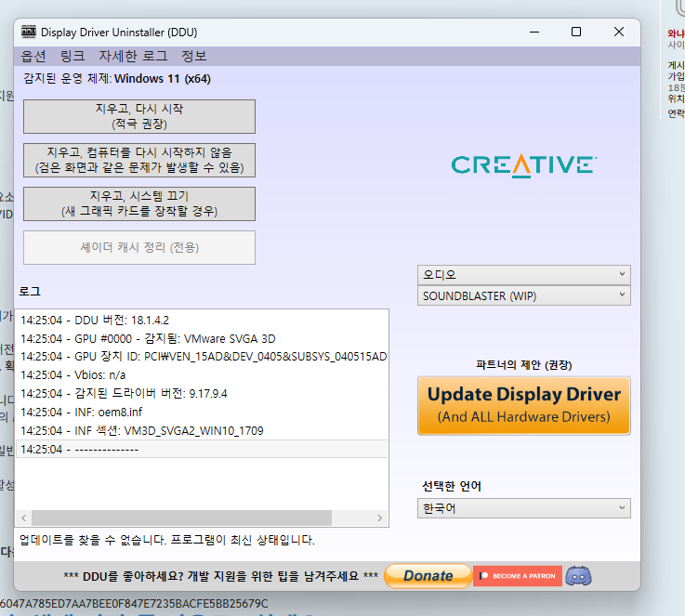Open the 오디오 device type dropdown
This screenshot has width=685, height=616.
pos(524,275)
